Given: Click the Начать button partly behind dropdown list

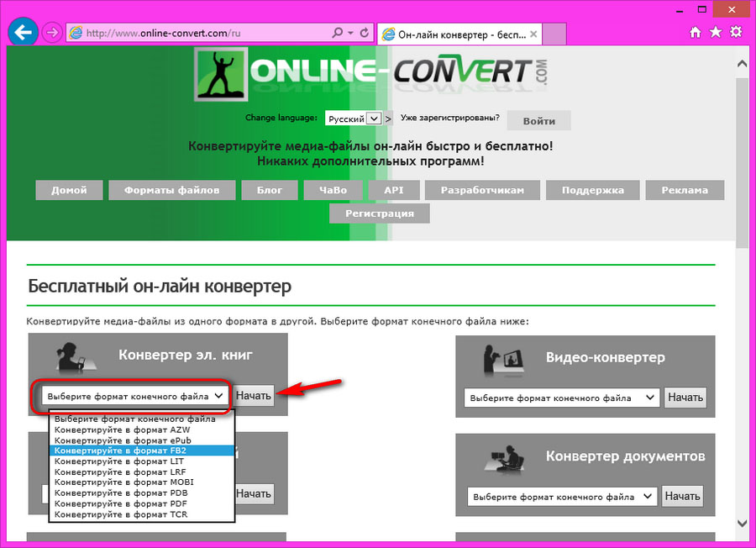Looking at the screenshot, I should click(255, 494).
